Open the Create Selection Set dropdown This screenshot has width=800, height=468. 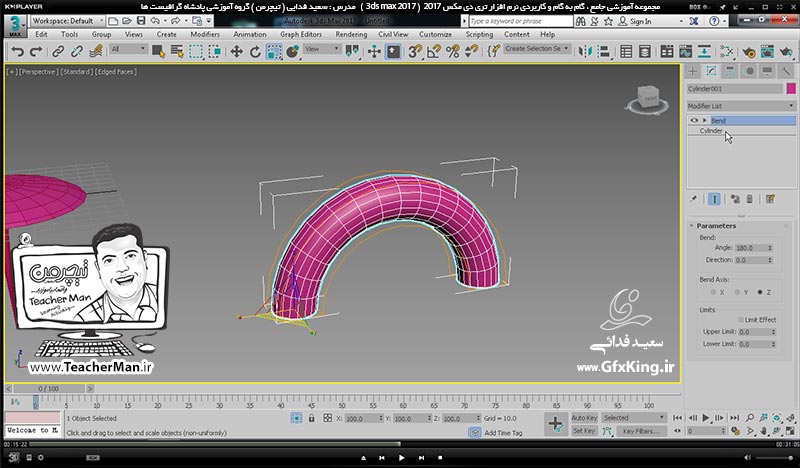click(537, 48)
